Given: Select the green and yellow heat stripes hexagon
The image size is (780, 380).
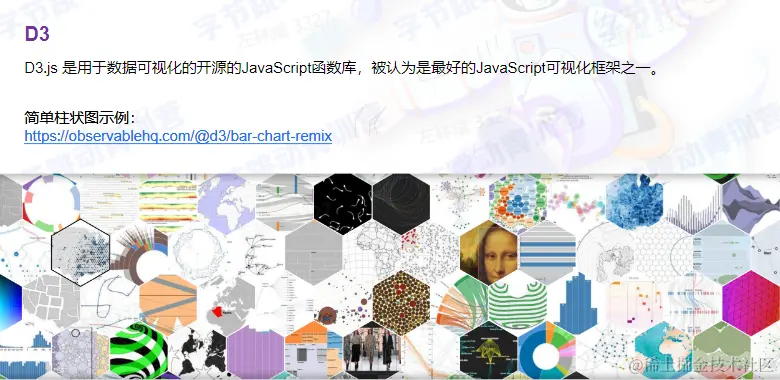Looking at the screenshot, I should tap(168, 203).
